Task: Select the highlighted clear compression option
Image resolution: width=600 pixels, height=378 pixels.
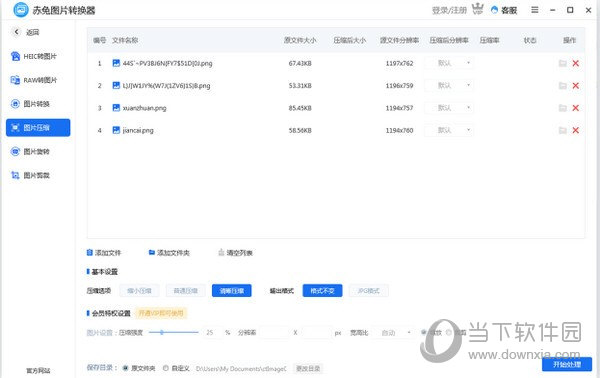Action: (232, 291)
